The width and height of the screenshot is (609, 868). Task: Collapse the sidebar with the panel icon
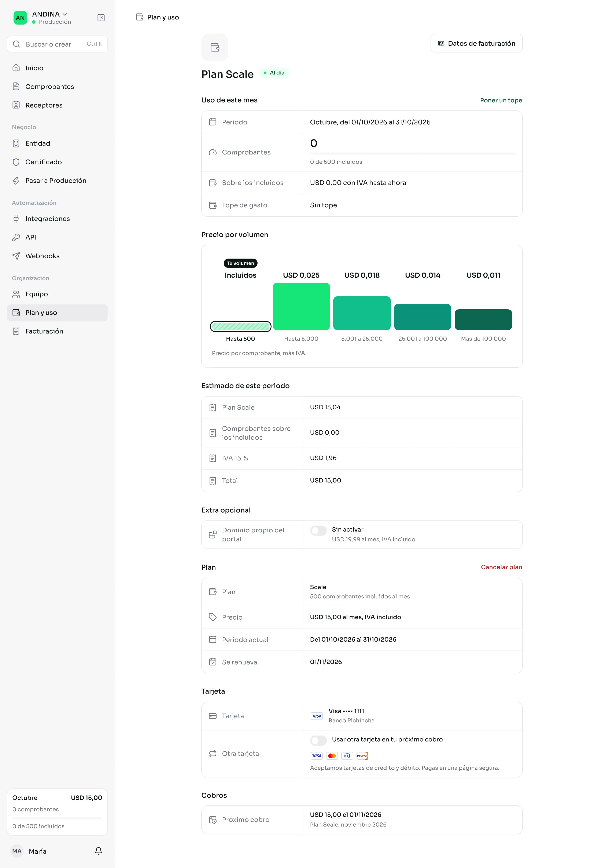[x=101, y=18]
